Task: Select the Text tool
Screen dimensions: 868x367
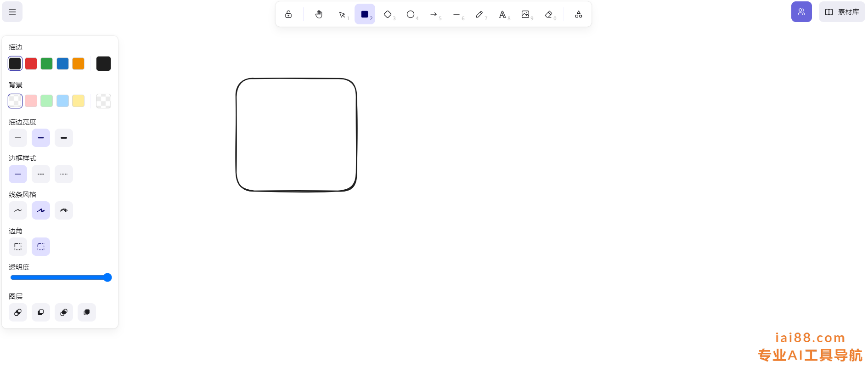Action: 502,14
